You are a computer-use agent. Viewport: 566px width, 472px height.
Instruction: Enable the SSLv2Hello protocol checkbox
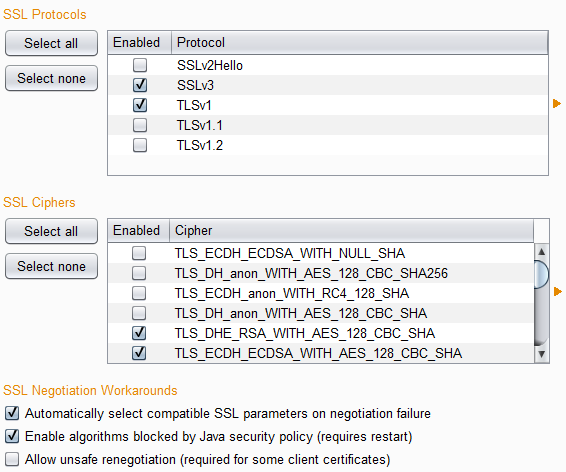tap(140, 65)
